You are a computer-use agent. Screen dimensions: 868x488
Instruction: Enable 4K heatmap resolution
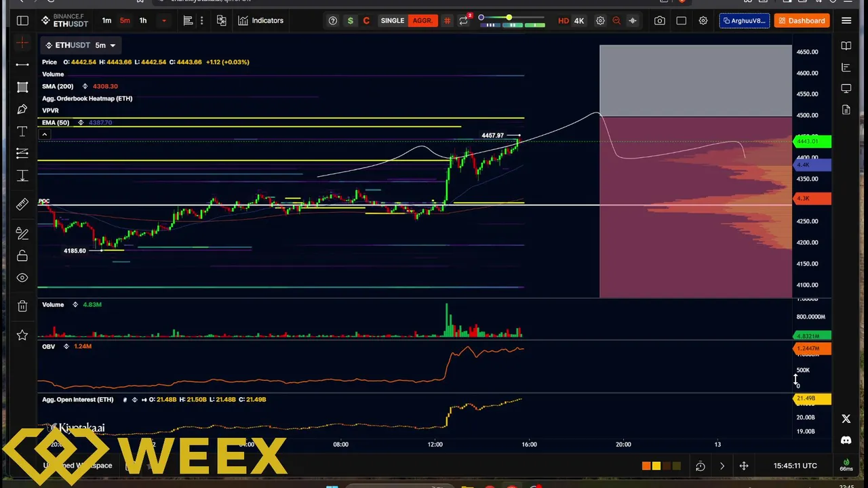coord(579,20)
